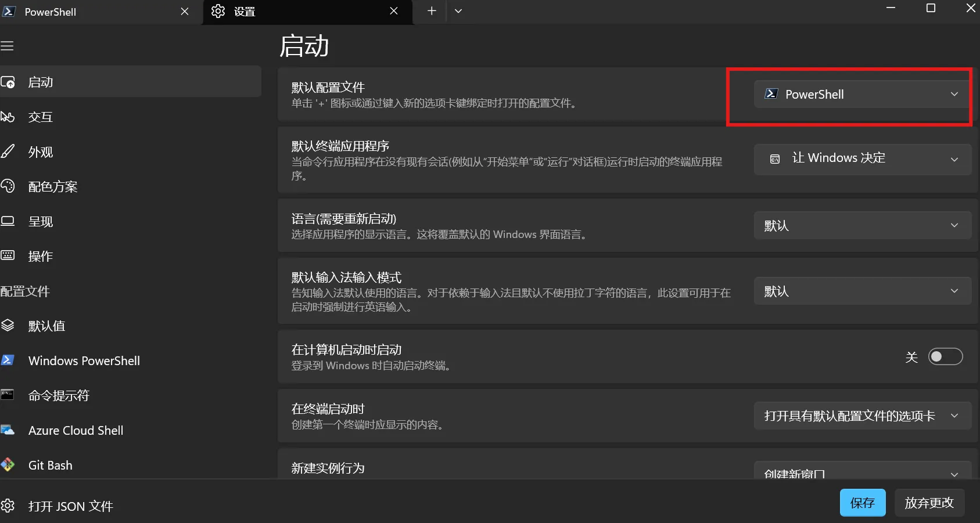Open the 打开具有默认配置文件的选项卡 dropdown
The height and width of the screenshot is (523, 980).
tap(862, 416)
